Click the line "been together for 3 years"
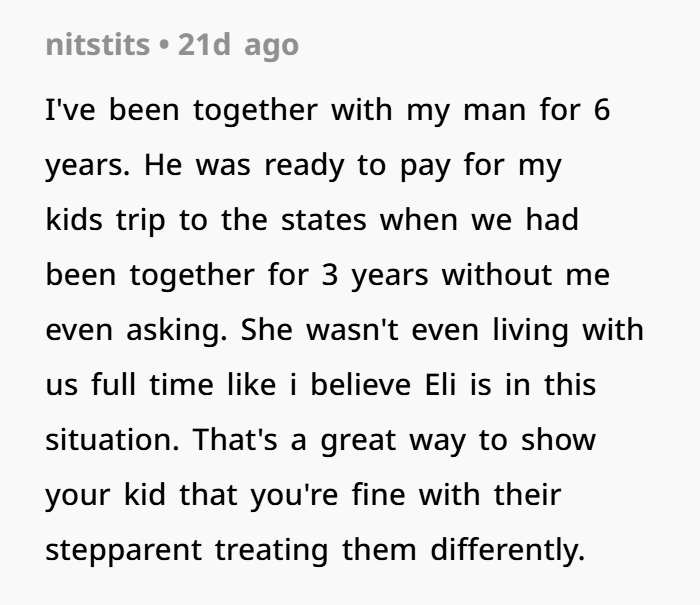Image resolution: width=700 pixels, height=605 pixels. click(x=328, y=275)
